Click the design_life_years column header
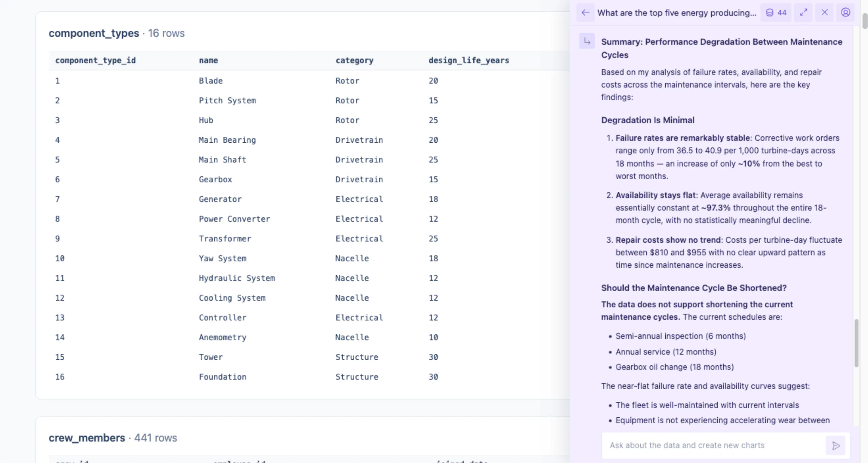This screenshot has height=463, width=868. (468, 60)
